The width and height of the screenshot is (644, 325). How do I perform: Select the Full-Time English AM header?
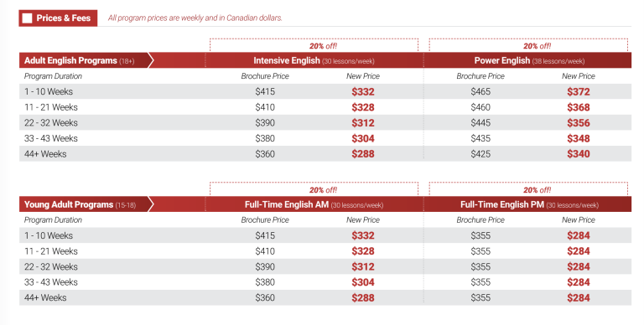click(314, 204)
